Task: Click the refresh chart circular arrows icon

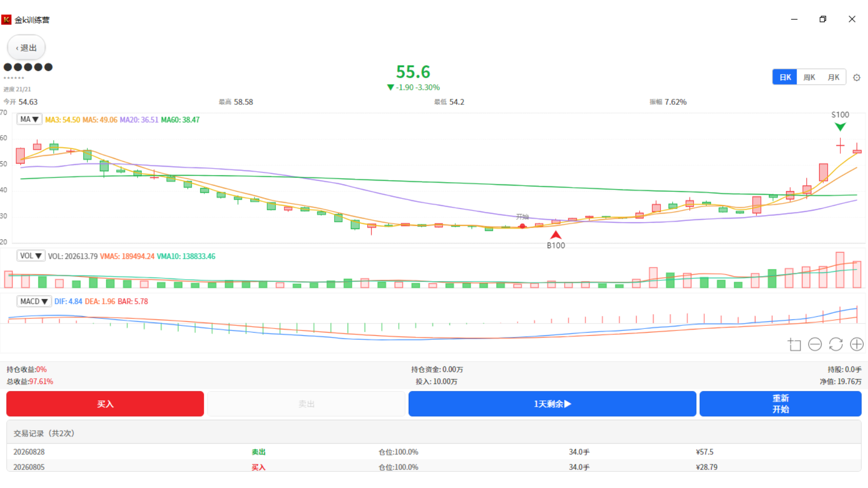Action: pos(835,344)
